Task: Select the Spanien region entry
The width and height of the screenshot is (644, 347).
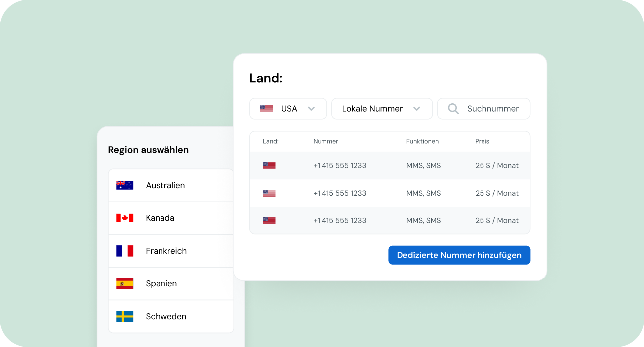Action: click(x=161, y=283)
